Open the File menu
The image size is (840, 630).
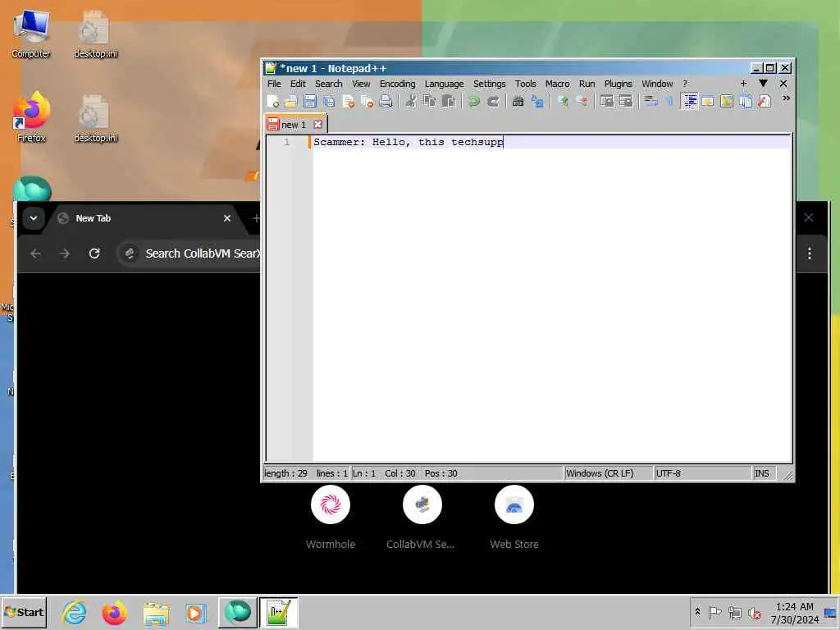[x=274, y=84]
